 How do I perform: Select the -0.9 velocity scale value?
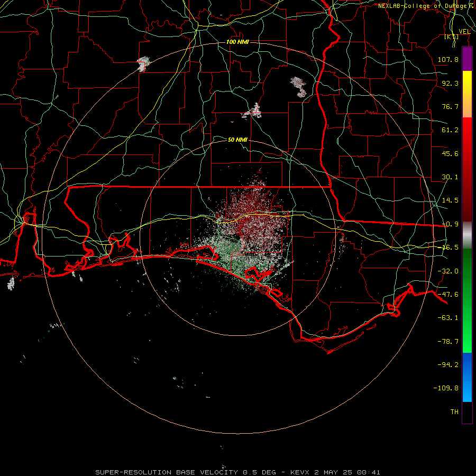point(450,224)
